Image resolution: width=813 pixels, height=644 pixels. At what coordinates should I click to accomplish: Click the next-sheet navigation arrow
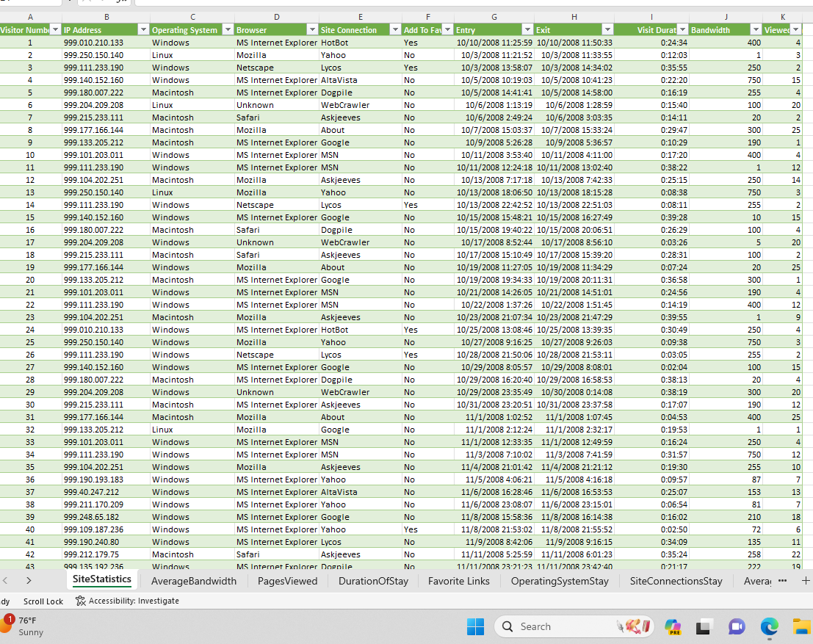[x=29, y=579]
